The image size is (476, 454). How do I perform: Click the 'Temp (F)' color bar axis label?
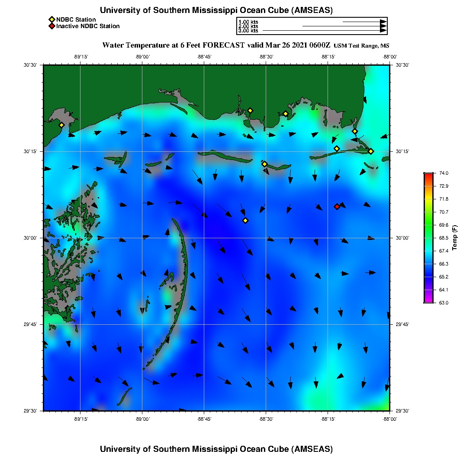[x=454, y=237]
